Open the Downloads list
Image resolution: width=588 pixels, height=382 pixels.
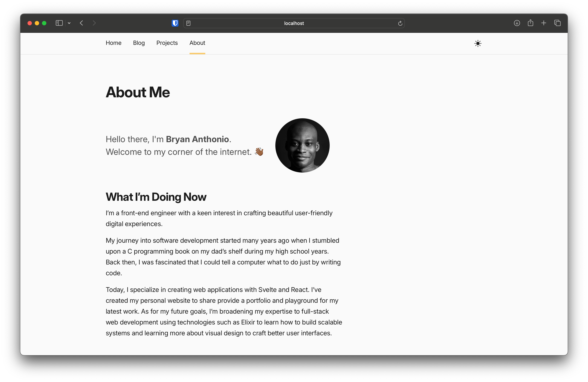[517, 23]
